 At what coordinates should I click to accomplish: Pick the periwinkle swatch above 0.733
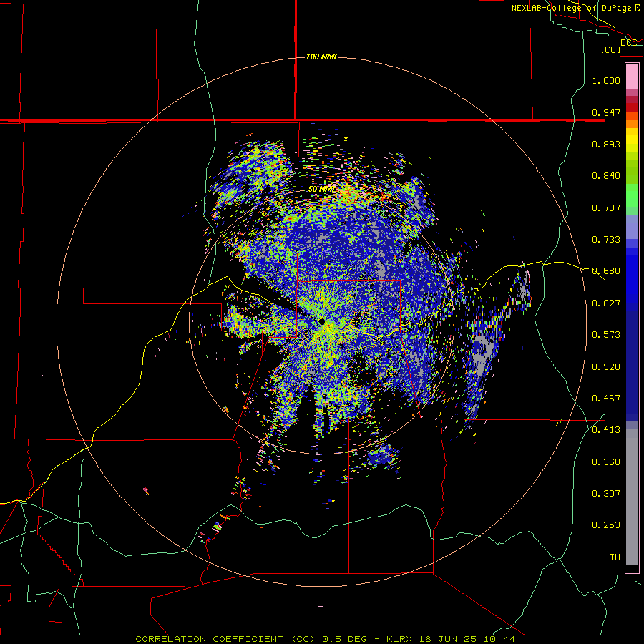[x=632, y=228]
